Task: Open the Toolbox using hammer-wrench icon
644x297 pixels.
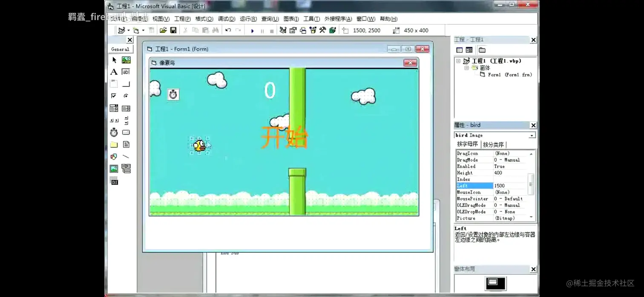Action: pyautogui.click(x=323, y=30)
